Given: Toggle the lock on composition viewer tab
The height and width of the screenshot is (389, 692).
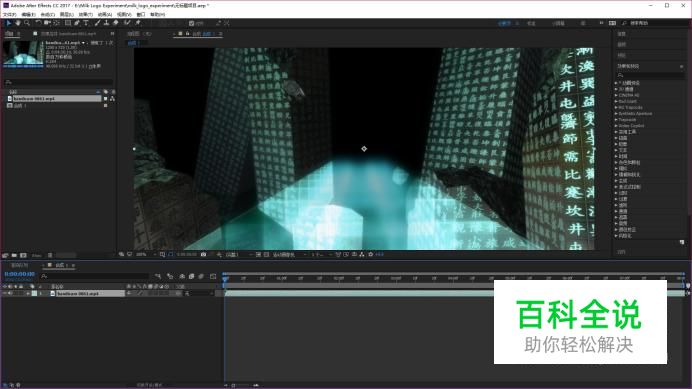Looking at the screenshot, I should click(x=188, y=34).
